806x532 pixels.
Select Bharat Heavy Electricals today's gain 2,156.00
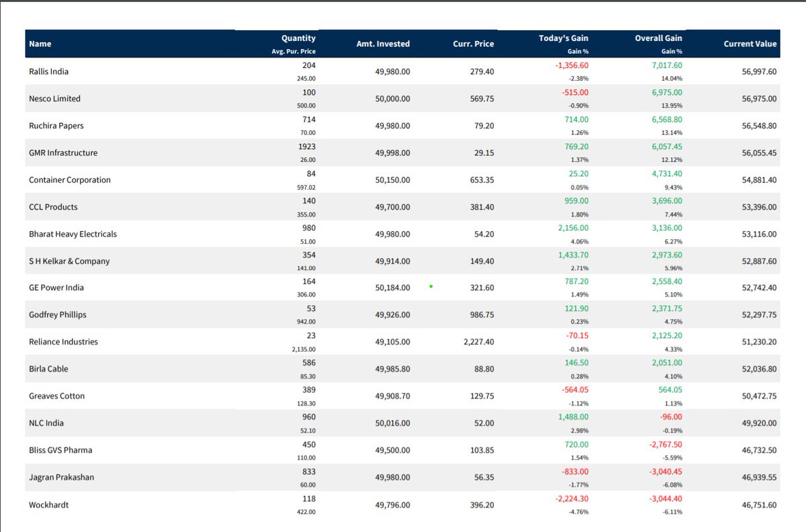point(573,228)
